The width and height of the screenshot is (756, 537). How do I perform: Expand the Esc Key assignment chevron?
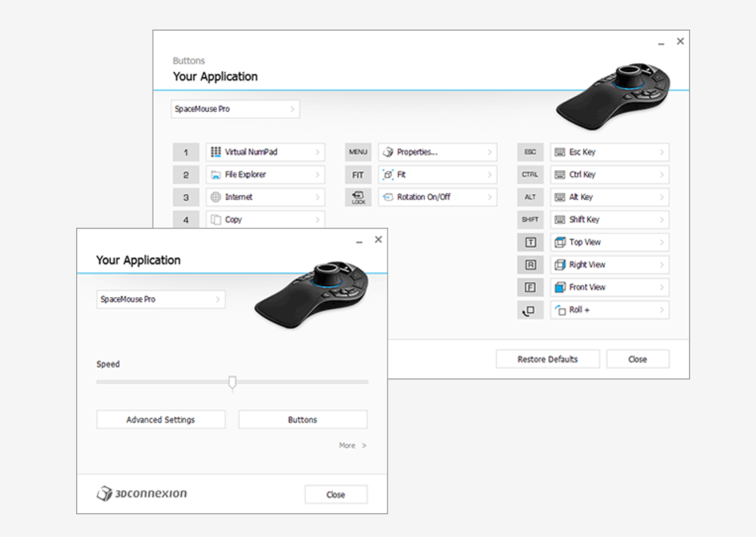pyautogui.click(x=662, y=152)
